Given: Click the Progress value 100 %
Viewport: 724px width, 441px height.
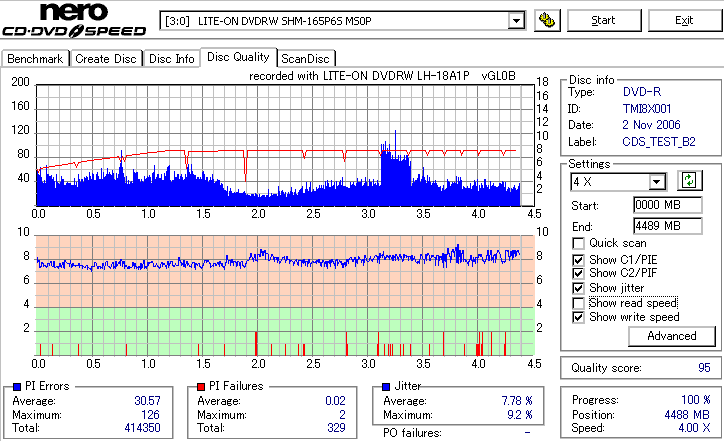Looking at the screenshot, I should pos(696,400).
